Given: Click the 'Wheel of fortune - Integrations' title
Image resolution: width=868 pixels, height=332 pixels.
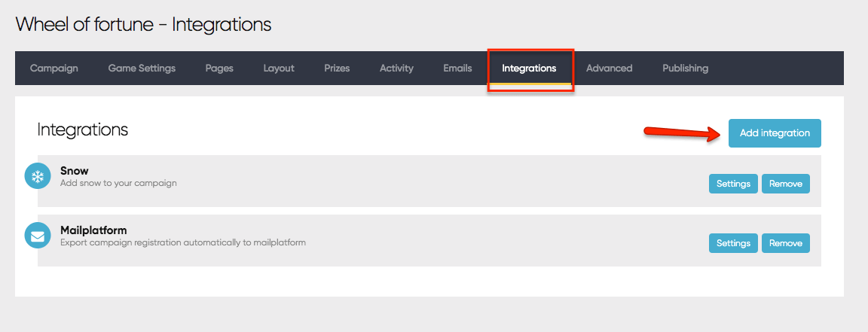Looking at the screenshot, I should [x=143, y=24].
